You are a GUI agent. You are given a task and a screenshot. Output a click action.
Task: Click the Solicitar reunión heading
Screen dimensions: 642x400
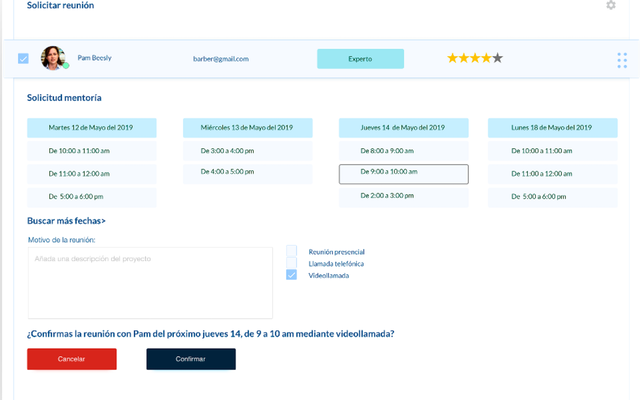pyautogui.click(x=61, y=5)
